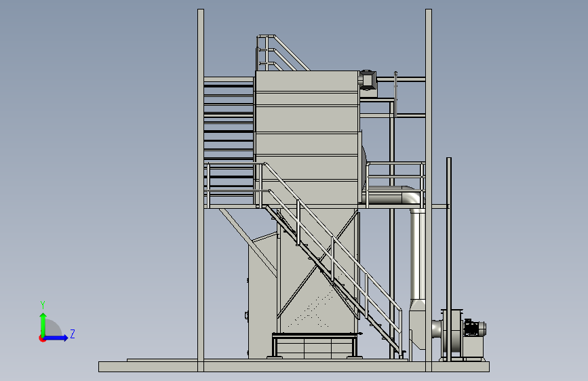The image size is (588, 381).
Task: Select the low support table under the hopper
Action: pos(315,345)
